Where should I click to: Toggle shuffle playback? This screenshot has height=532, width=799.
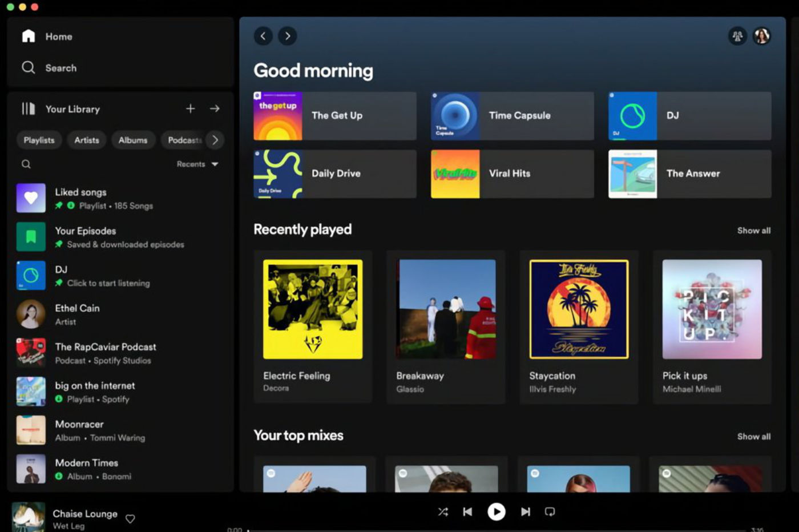[x=443, y=512]
